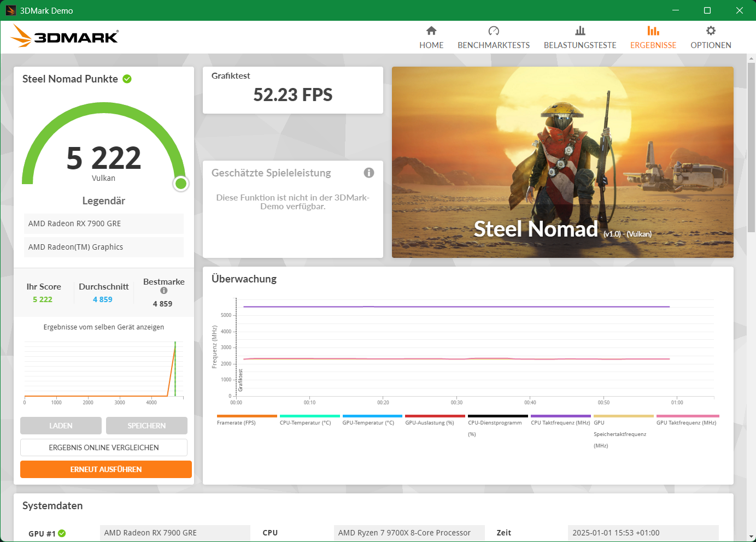756x542 pixels.
Task: Click the scrollbar down arrow
Action: click(751, 537)
